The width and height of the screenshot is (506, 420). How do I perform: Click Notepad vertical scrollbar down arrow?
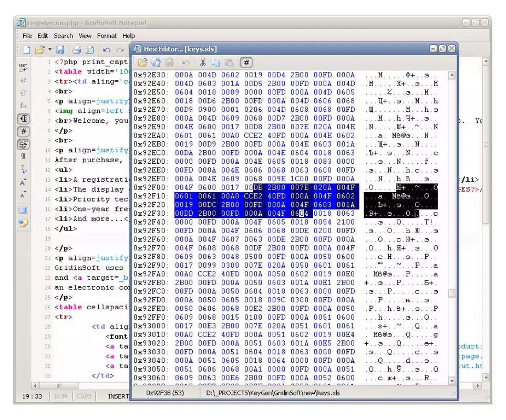486,377
